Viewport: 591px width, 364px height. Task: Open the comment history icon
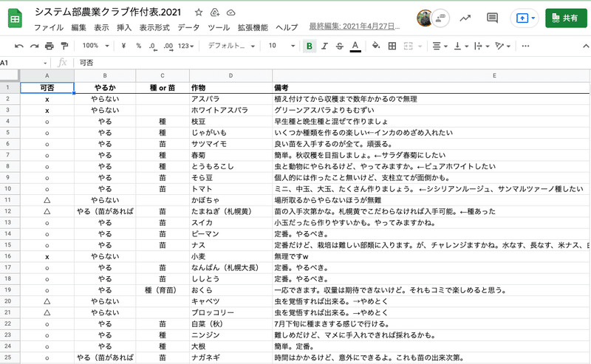(492, 18)
